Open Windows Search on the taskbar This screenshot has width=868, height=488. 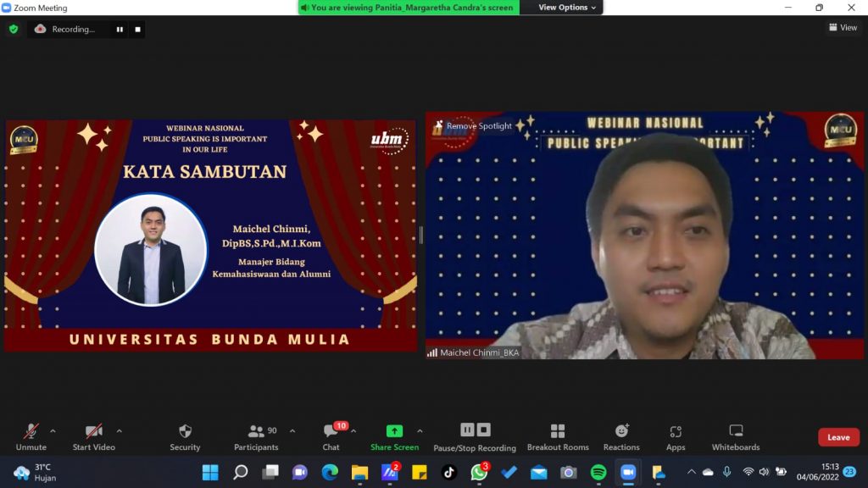240,472
